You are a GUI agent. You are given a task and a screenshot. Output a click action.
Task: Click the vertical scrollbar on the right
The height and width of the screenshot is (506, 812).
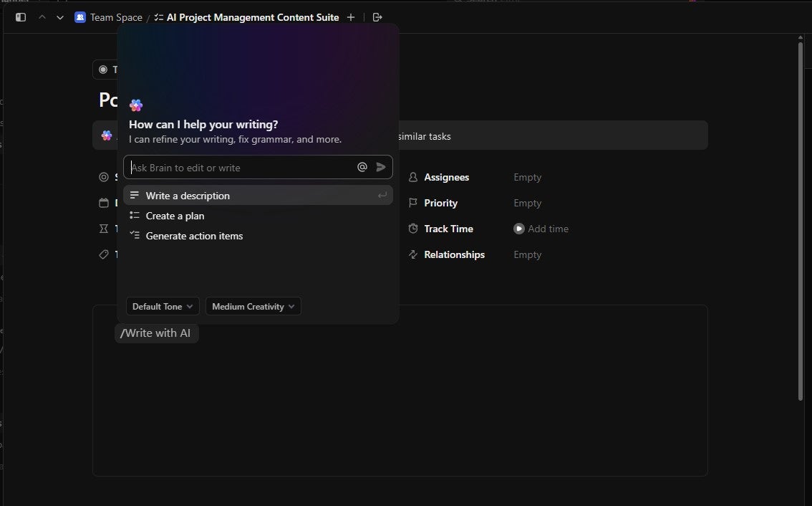801,215
